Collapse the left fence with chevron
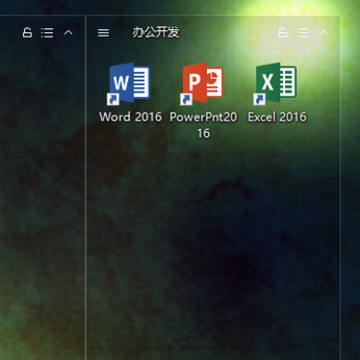Image resolution: width=360 pixels, height=360 pixels. [68, 33]
